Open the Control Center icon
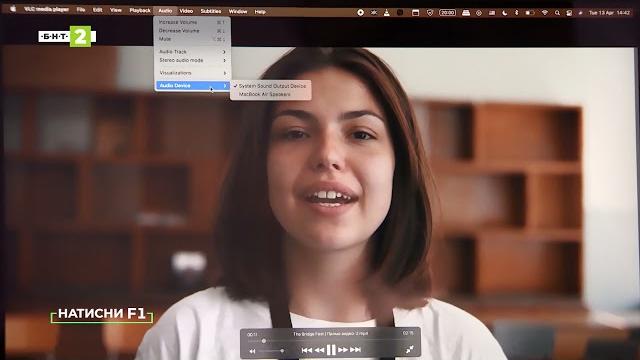This screenshot has width=640, height=360. click(x=569, y=13)
